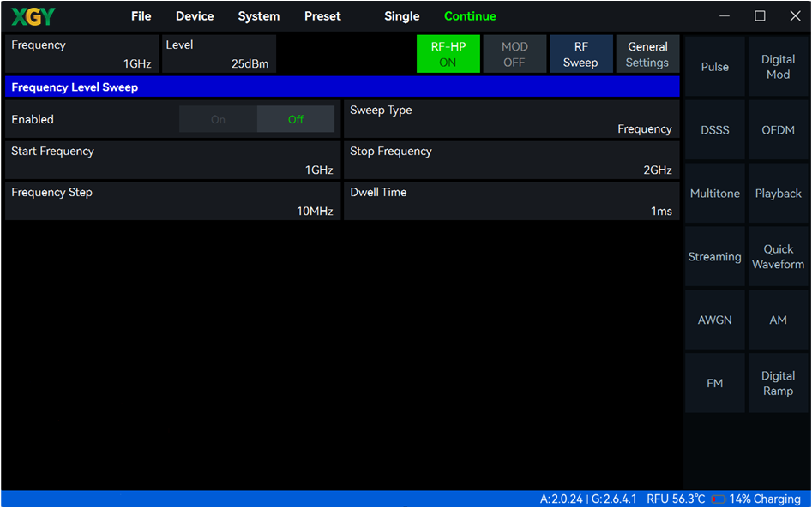
Task: Toggle the RF-HP ON button
Action: 448,54
